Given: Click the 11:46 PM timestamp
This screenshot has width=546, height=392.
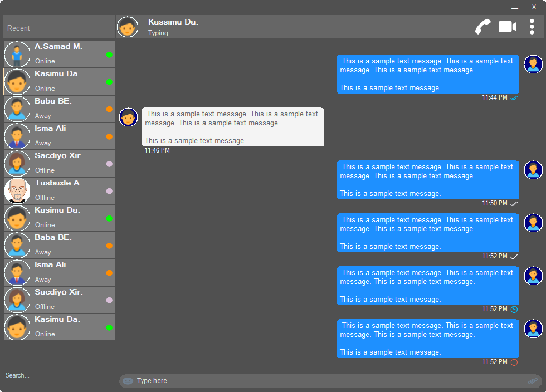Looking at the screenshot, I should (x=157, y=150).
